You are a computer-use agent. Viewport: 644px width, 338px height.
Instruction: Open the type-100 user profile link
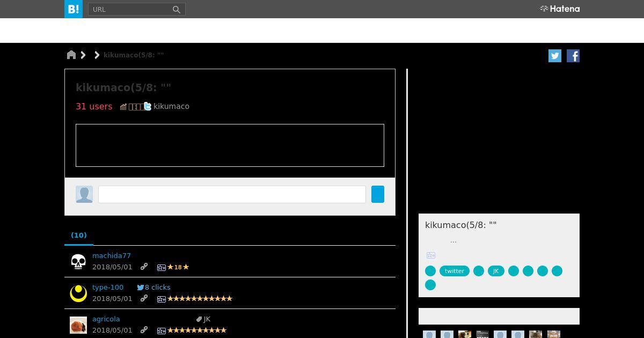click(108, 287)
